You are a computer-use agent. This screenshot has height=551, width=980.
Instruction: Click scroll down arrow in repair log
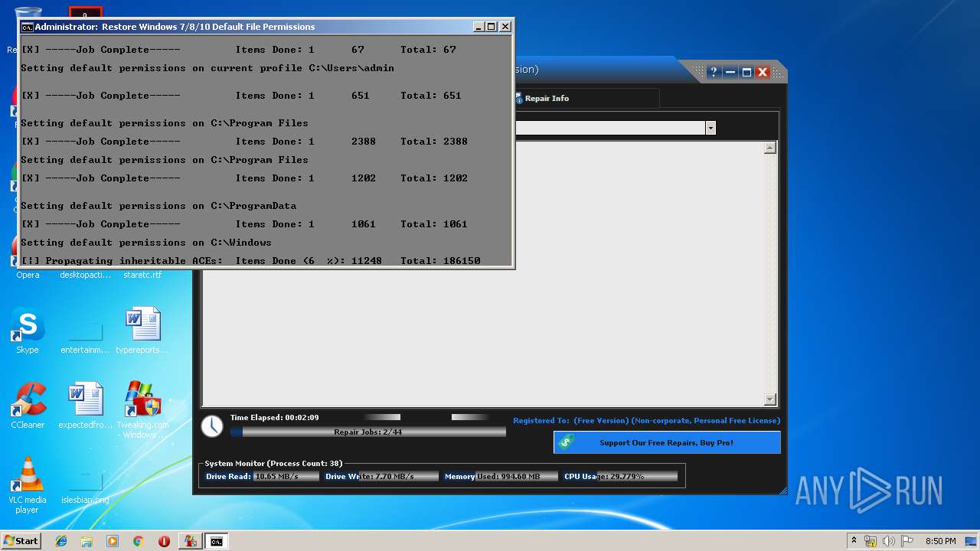coord(770,399)
